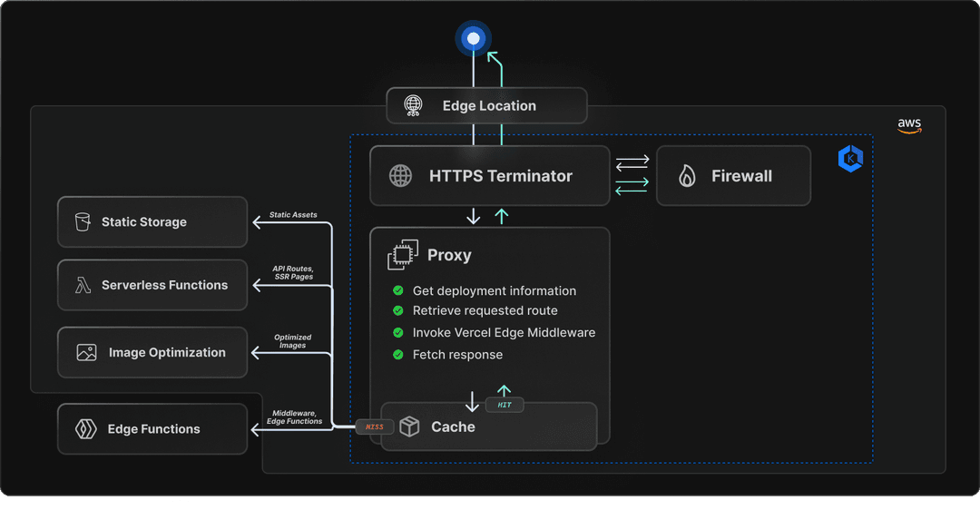Viewport: 980px width, 510px height.
Task: Click the teal HIT badge
Action: pos(505,405)
